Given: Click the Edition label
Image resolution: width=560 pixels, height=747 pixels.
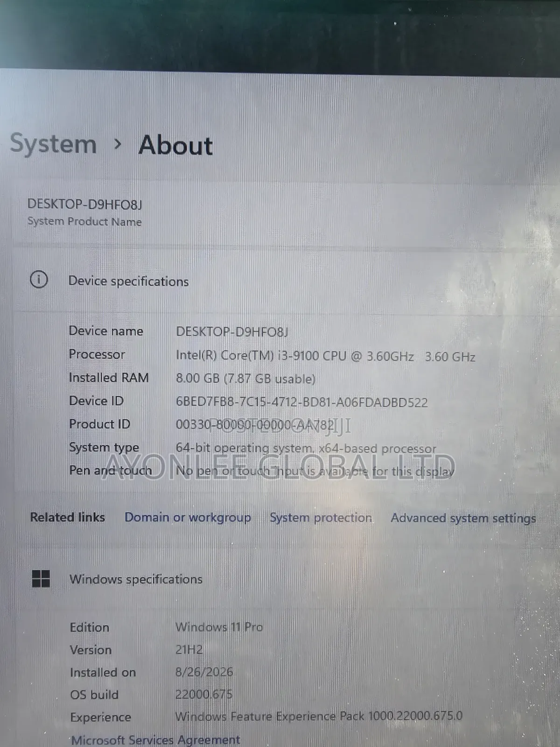Looking at the screenshot, I should point(89,627).
